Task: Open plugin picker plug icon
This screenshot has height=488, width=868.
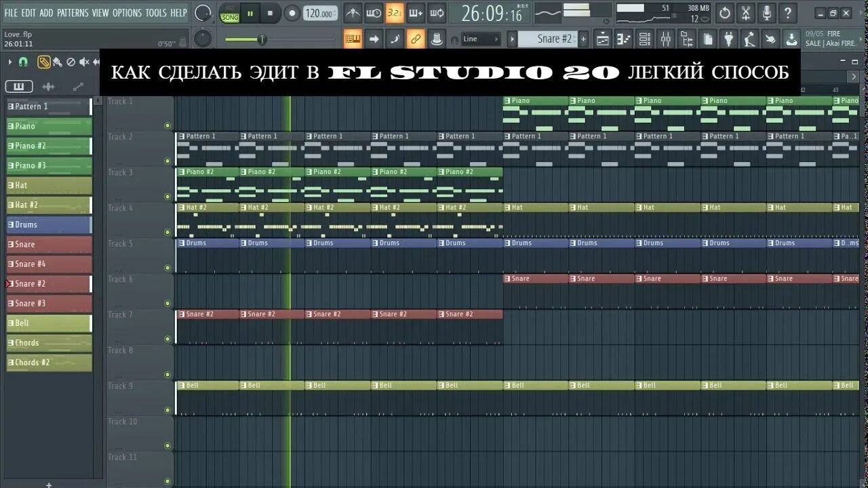Action: (x=728, y=39)
